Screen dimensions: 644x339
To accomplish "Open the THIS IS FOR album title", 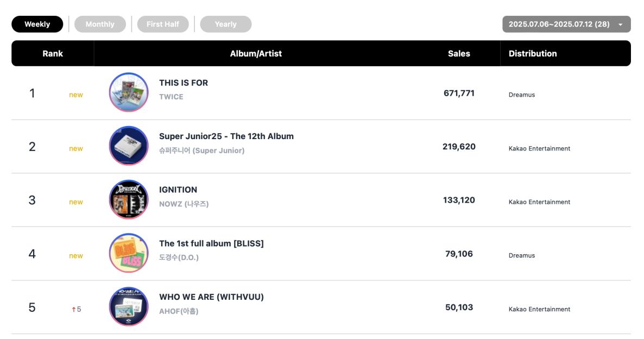I will (184, 83).
